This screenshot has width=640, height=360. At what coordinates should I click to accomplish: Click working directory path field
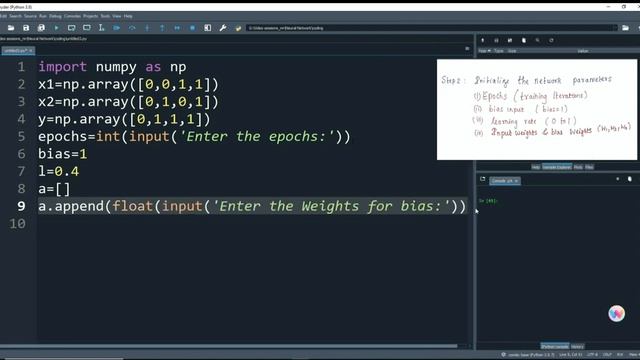pyautogui.click(x=431, y=28)
